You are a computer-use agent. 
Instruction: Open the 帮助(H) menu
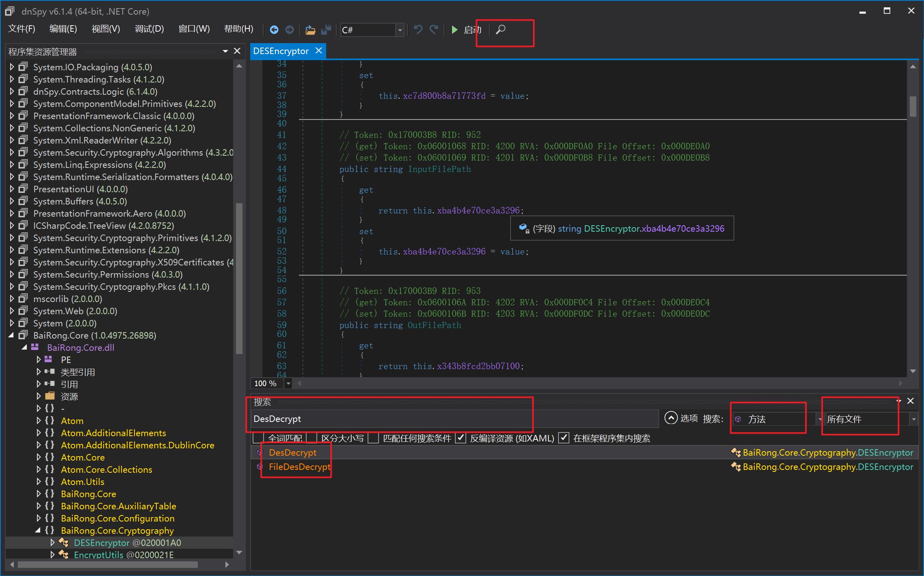238,29
